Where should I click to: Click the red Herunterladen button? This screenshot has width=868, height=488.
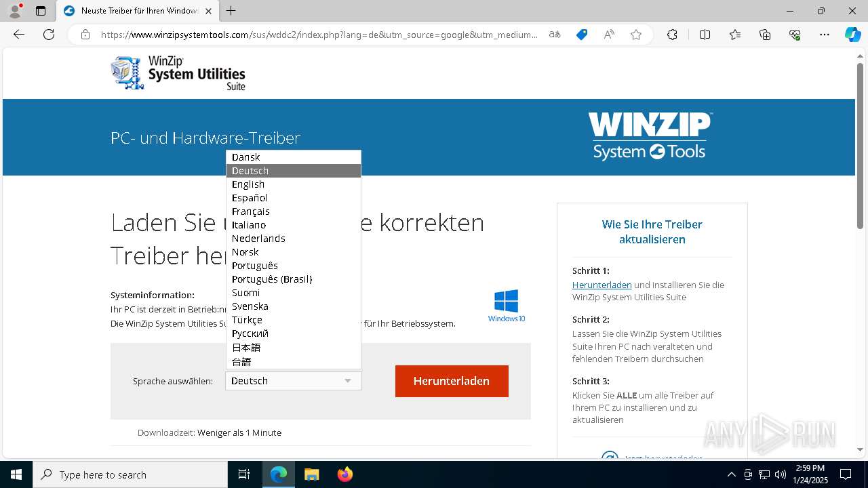(452, 381)
